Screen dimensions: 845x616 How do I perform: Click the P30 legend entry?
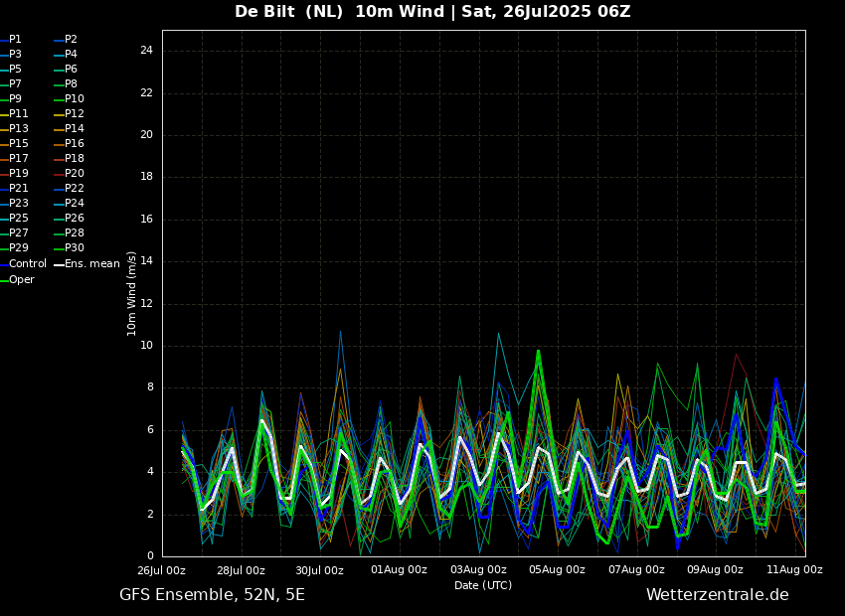[x=74, y=248]
